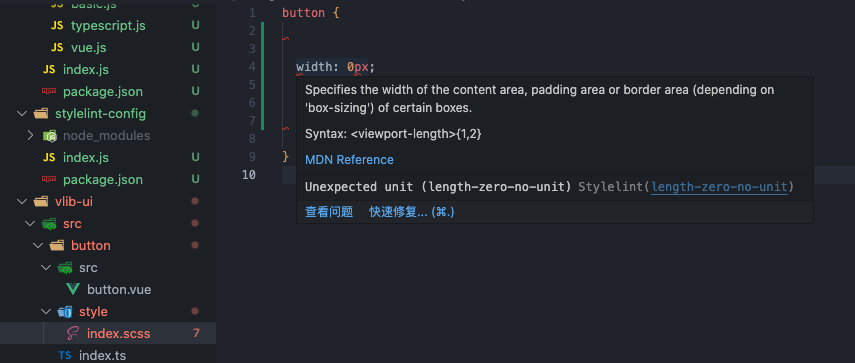Click src folder icon inside button folder
Screen dimensions: 855x363
point(65,268)
